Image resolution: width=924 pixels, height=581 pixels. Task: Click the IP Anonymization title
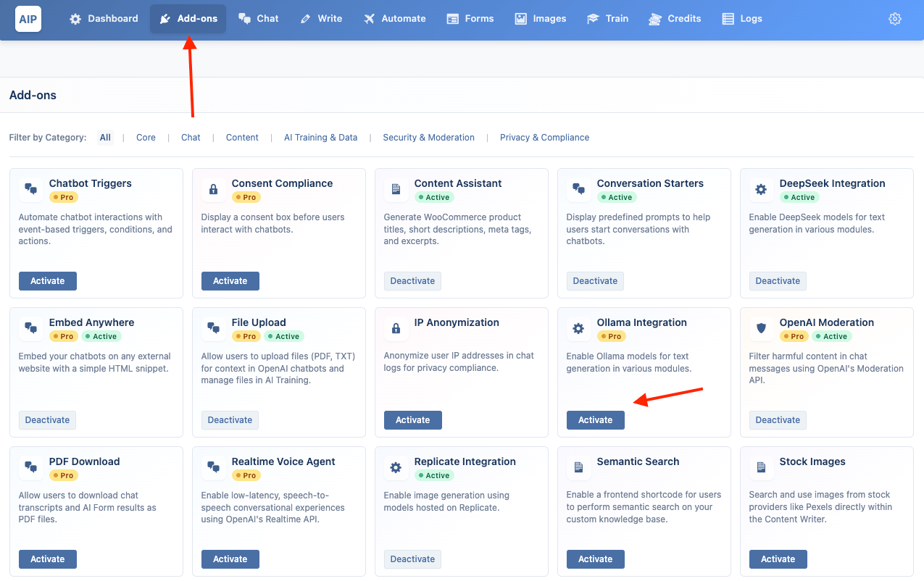tap(457, 322)
